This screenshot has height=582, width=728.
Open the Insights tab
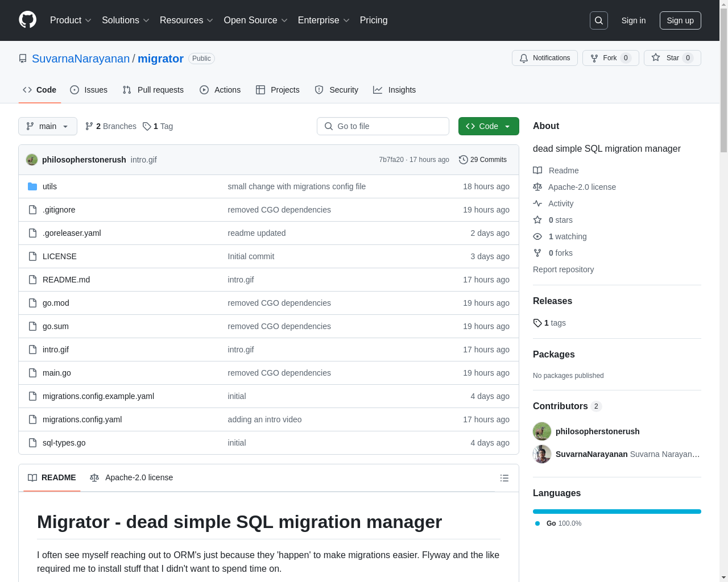[394, 90]
